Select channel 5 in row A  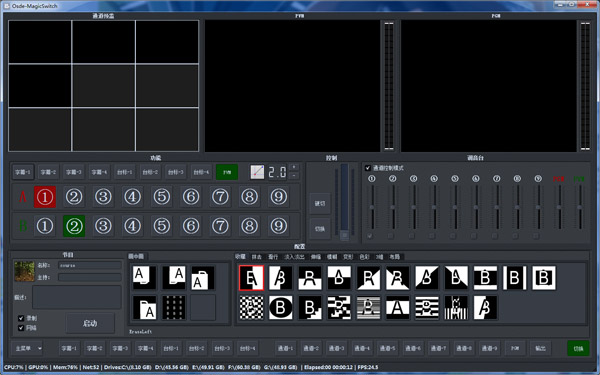pyautogui.click(x=161, y=197)
